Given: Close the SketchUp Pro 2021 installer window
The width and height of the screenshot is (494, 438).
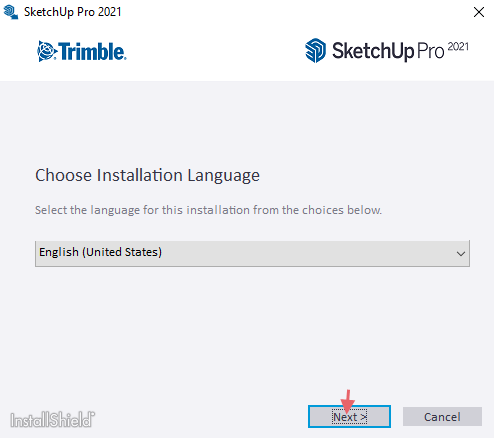Looking at the screenshot, I should click(x=479, y=12).
